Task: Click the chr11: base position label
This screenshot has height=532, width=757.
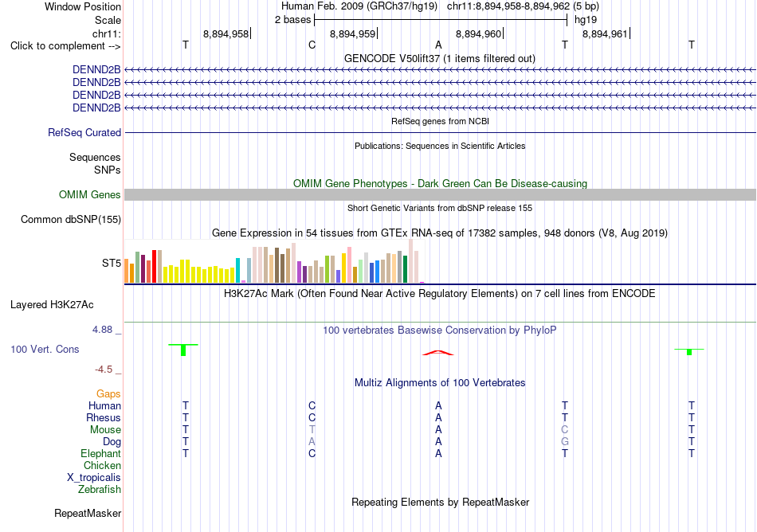Action: pos(107,33)
